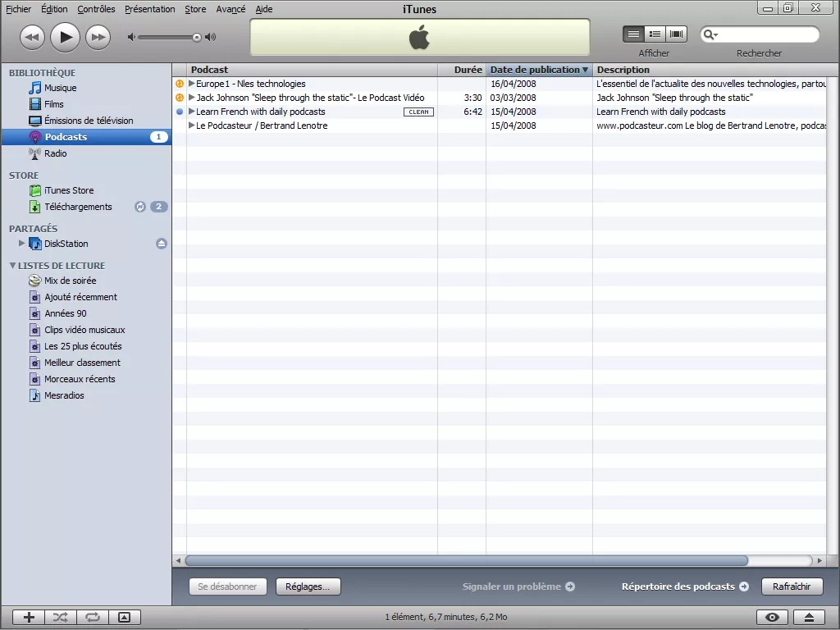Refresh podcasts with Rafraîchir button
The width and height of the screenshot is (840, 630).
coord(792,587)
